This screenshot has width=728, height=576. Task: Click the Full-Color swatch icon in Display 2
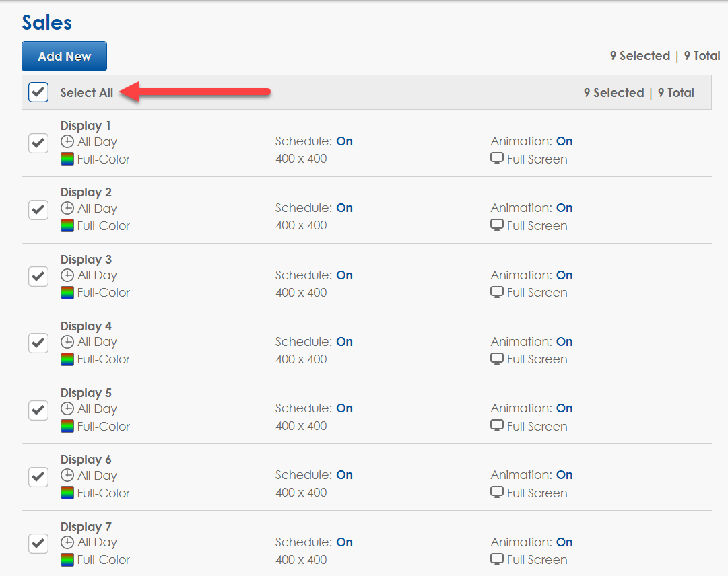67,225
